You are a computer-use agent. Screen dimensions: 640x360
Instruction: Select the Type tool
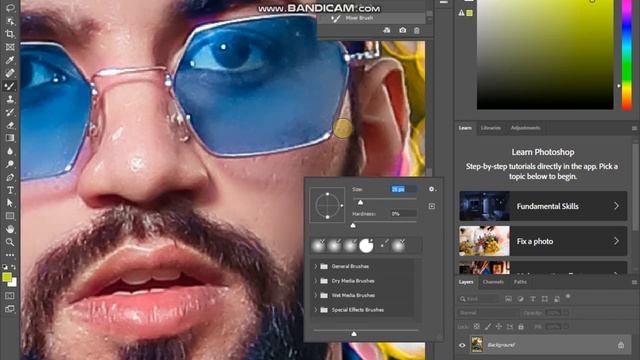tap(10, 190)
